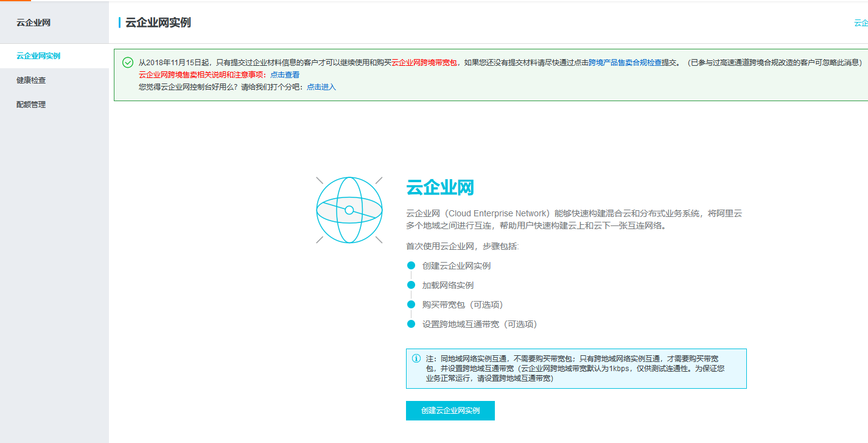
Task: Click the 首次使用云企业网，步骤包括 line
Action: 463,246
